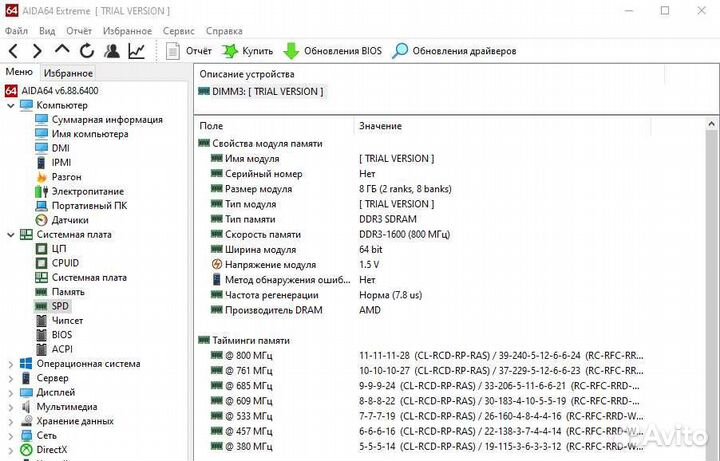720x461 pixels.
Task: Open the graph toolbar icon
Action: [136, 51]
